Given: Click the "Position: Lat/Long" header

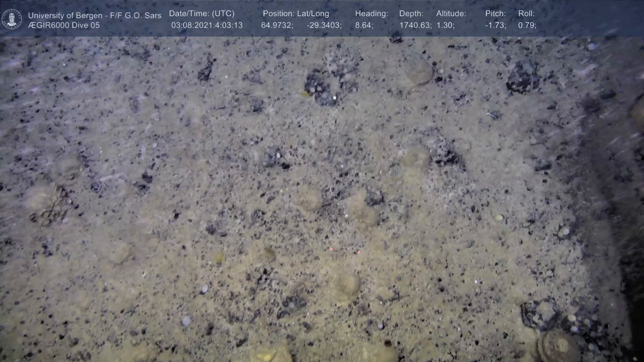Looking at the screenshot, I should tap(296, 14).
